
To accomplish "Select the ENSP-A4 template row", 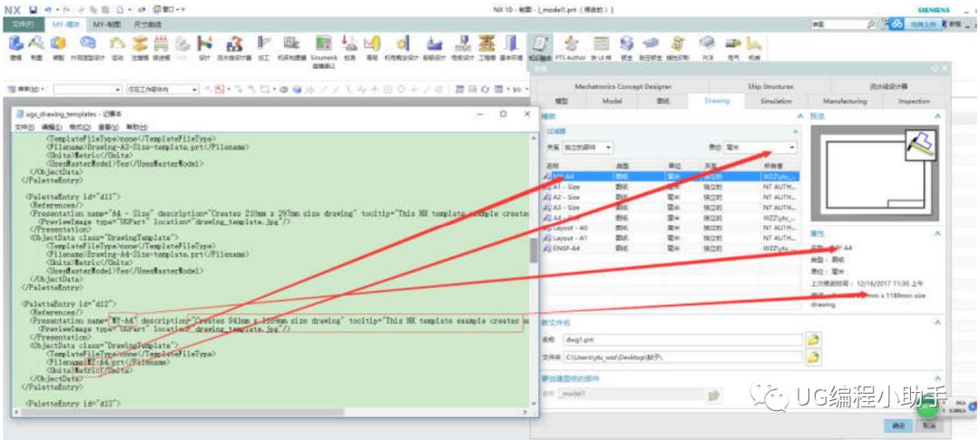I will click(671, 249).
